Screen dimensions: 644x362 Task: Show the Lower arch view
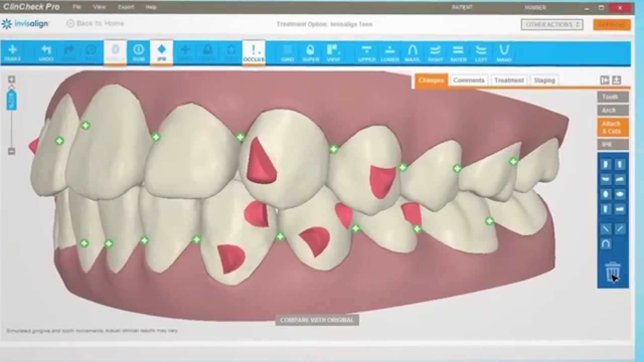click(x=389, y=53)
